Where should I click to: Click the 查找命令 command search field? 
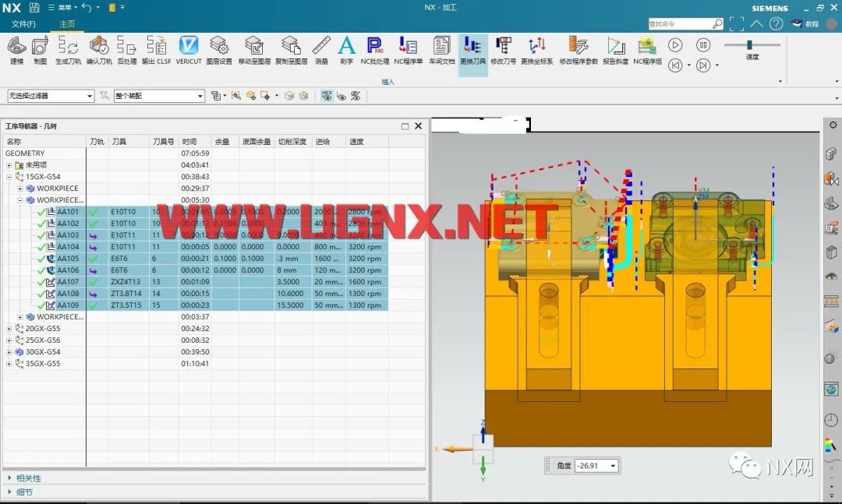(x=680, y=23)
